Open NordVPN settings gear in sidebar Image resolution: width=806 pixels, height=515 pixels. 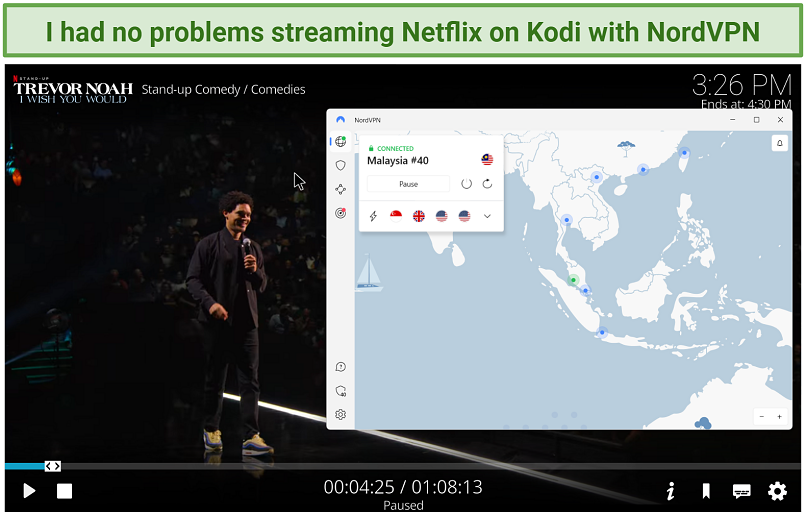341,414
